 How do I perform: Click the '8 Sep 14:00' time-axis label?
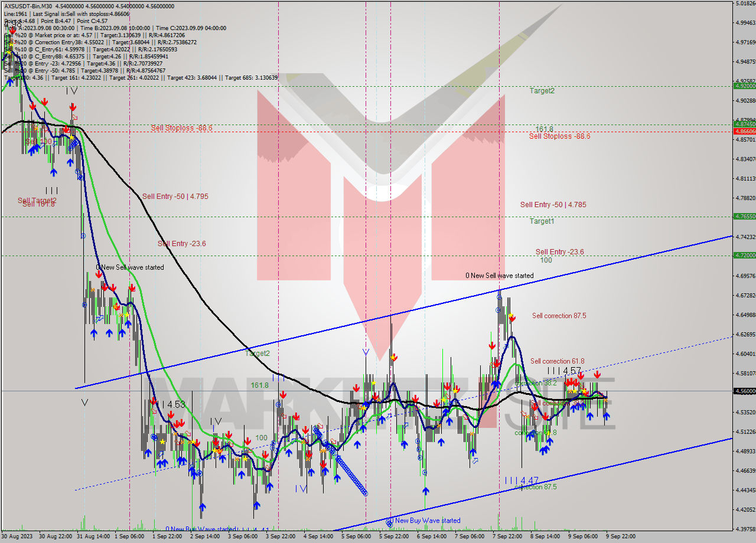coord(545,537)
